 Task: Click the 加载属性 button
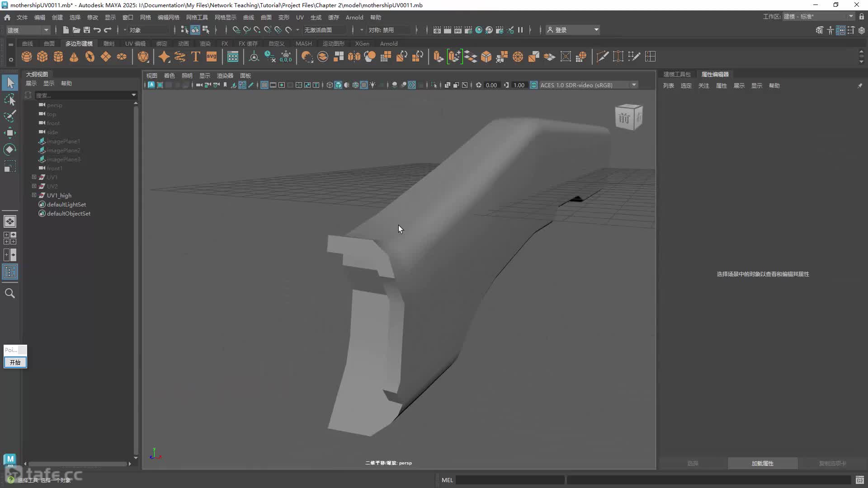pos(763,463)
